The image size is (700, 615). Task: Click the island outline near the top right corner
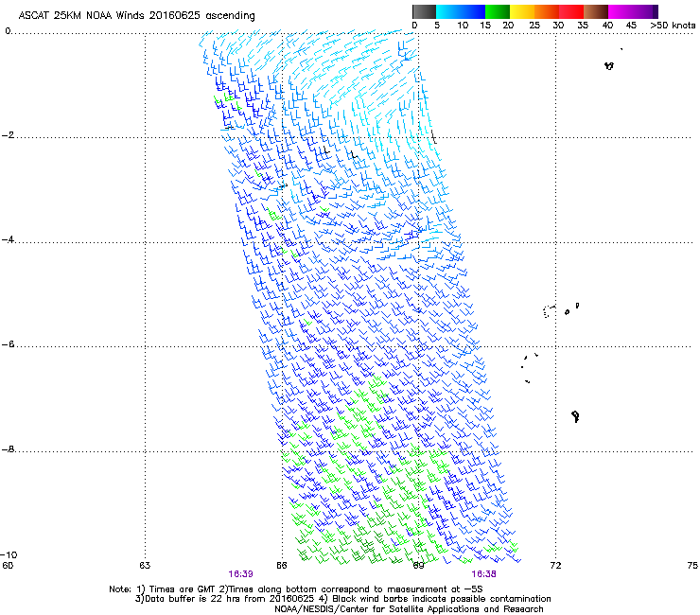point(609,66)
